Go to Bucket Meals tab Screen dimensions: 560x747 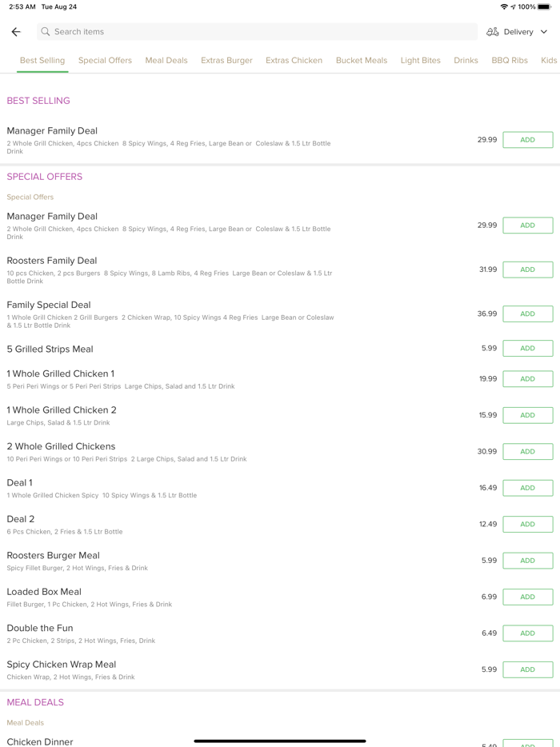361,61
